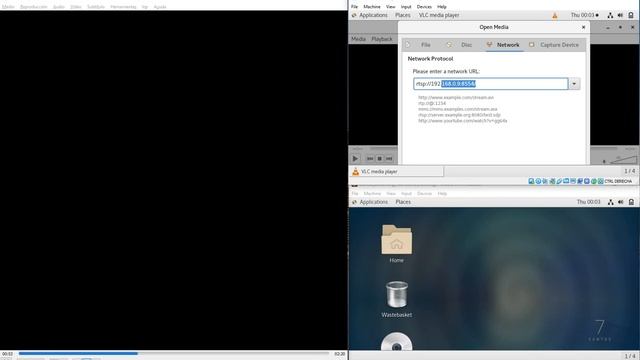The height and width of the screenshot is (360, 640).
Task: Open Places menu in upper VM panel
Action: point(402,15)
